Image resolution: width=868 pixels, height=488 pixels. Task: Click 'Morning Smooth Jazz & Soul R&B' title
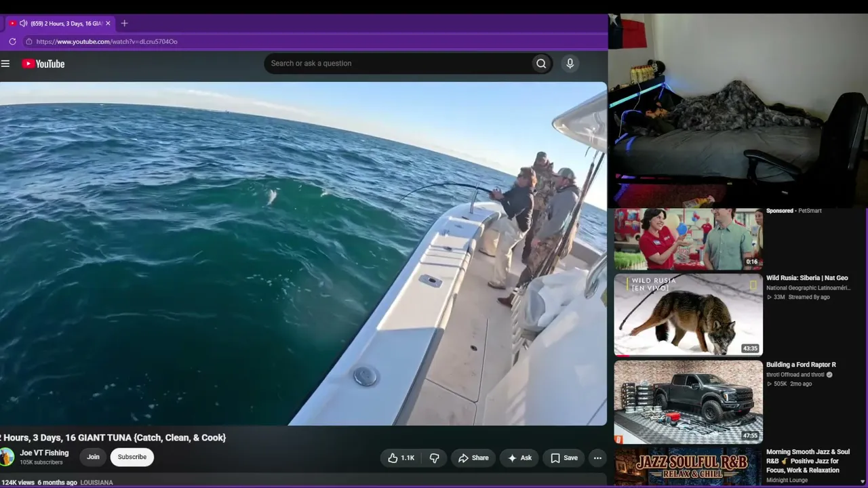tap(808, 461)
